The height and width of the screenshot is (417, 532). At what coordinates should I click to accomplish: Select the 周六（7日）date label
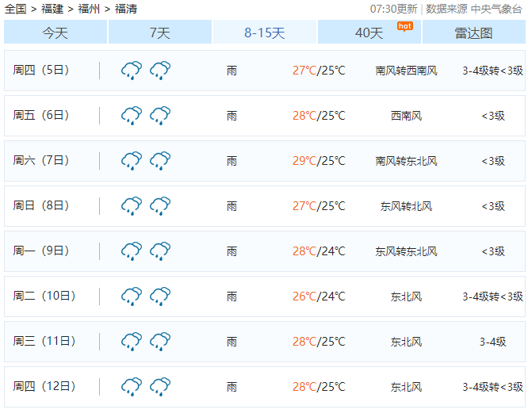coord(41,160)
